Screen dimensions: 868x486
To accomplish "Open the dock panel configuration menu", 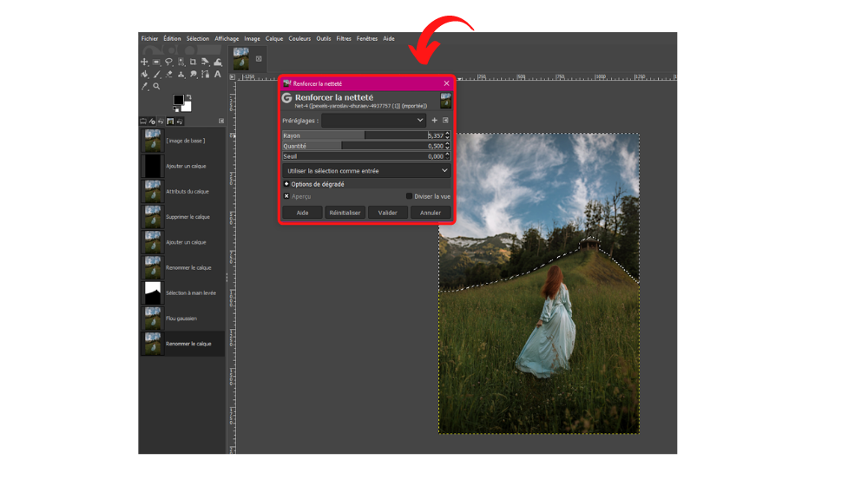I will (221, 121).
